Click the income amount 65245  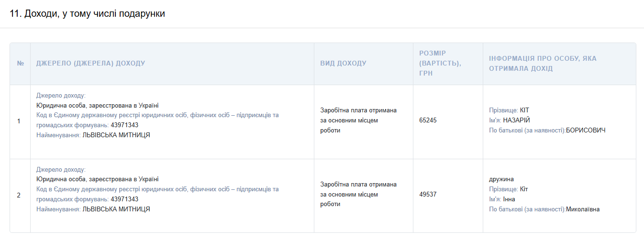(x=428, y=120)
